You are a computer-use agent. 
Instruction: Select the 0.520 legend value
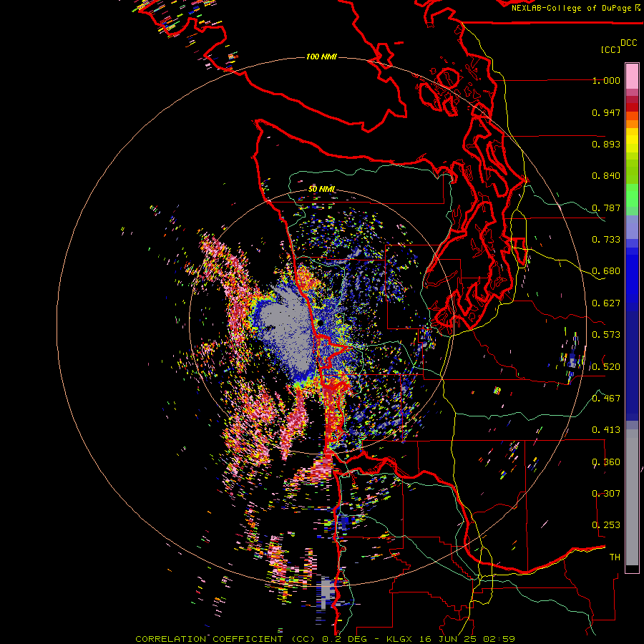pyautogui.click(x=606, y=367)
